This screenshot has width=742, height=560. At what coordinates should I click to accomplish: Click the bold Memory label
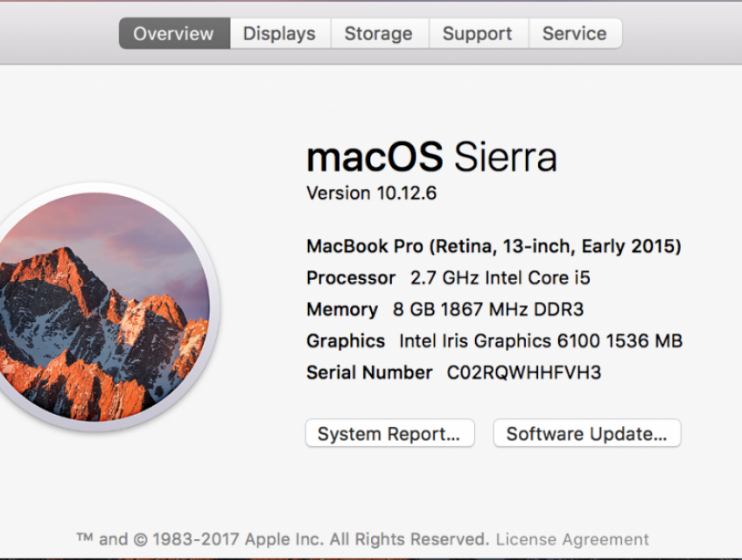click(344, 309)
